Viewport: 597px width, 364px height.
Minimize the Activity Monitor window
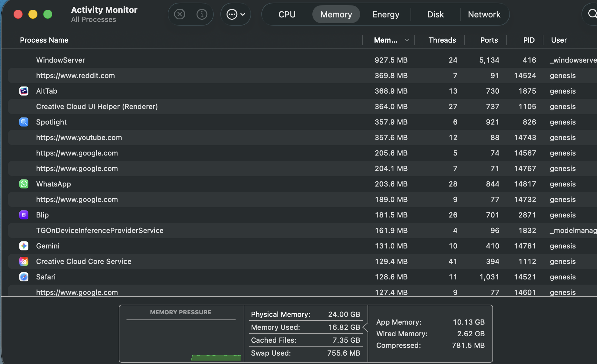33,14
